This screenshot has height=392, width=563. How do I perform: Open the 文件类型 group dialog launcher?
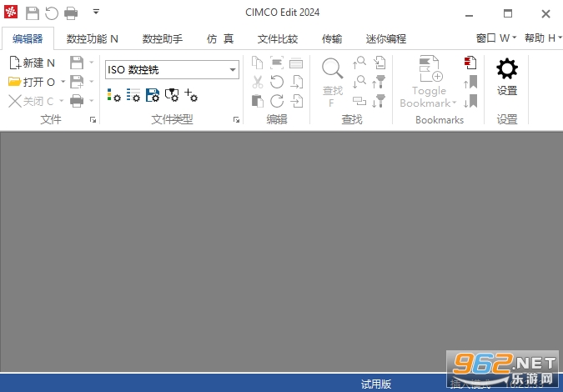[x=236, y=120]
